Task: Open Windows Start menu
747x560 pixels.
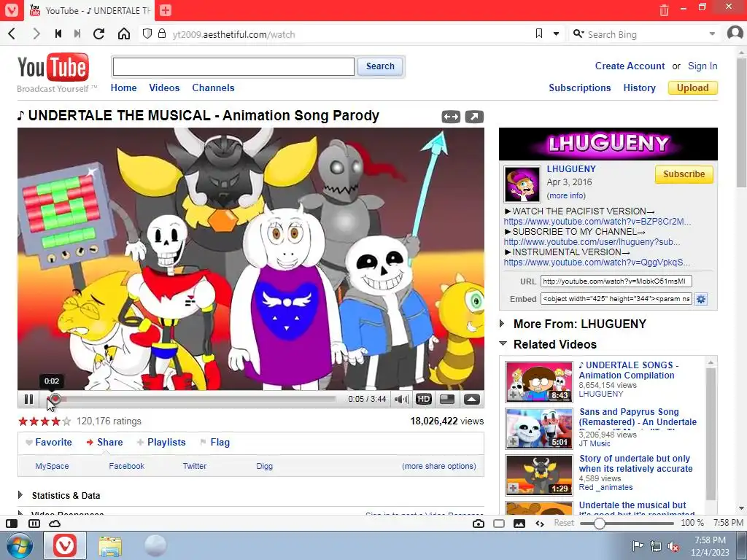Action: [19, 545]
